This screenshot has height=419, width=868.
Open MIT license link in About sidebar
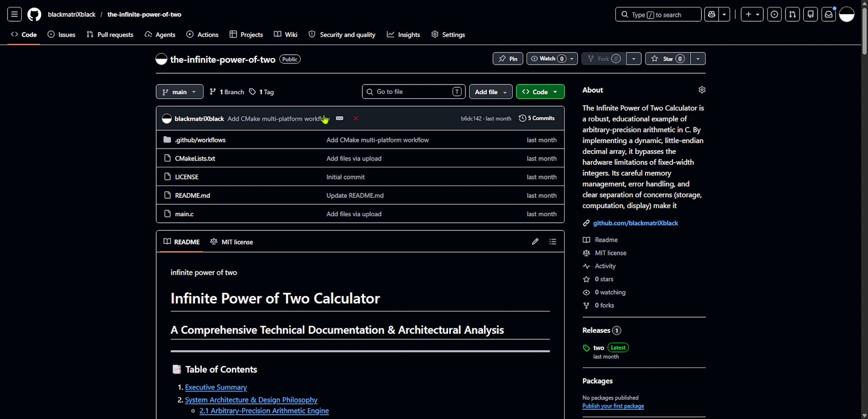click(x=605, y=253)
